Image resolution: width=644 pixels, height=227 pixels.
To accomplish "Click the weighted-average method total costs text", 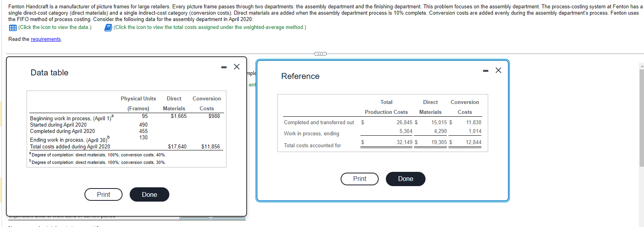I will (210, 27).
